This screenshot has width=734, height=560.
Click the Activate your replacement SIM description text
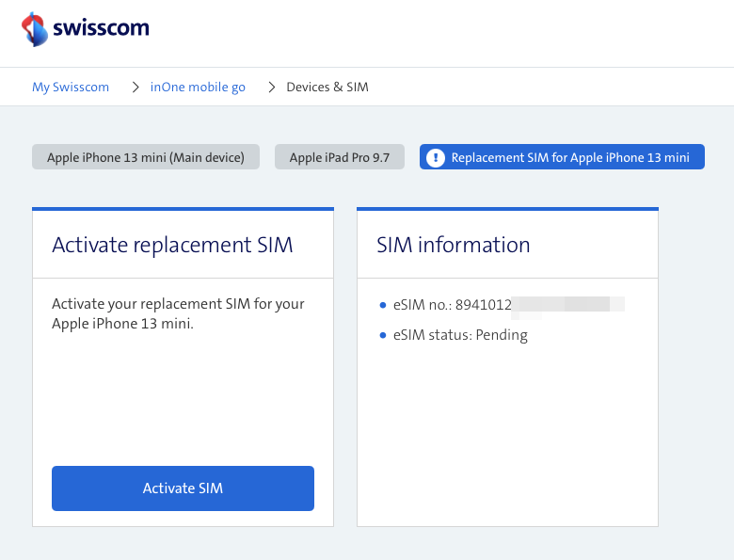tap(178, 313)
